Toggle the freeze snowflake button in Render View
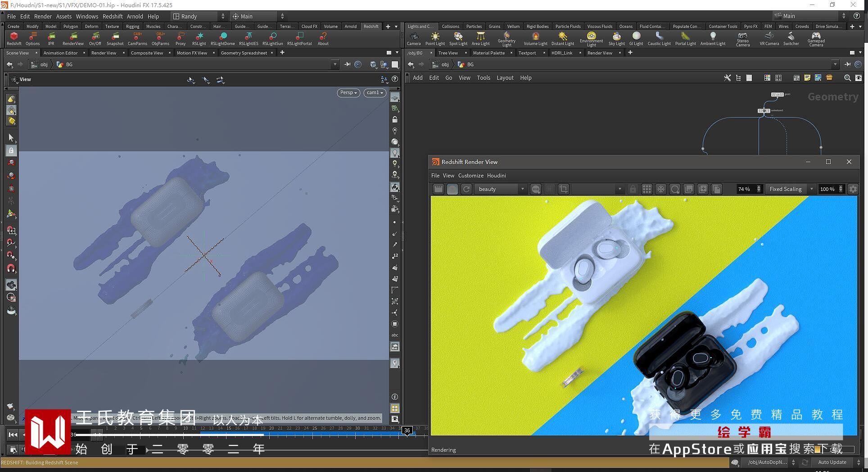868x472 pixels. point(661,189)
